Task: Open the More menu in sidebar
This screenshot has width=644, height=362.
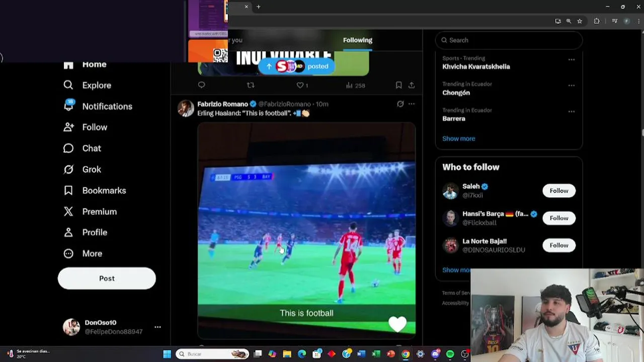Action: [x=83, y=253]
